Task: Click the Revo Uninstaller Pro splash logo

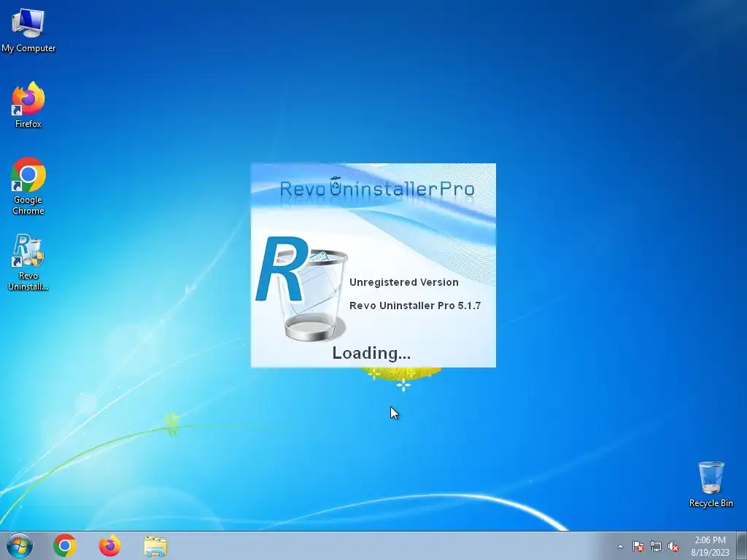Action: pyautogui.click(x=377, y=188)
